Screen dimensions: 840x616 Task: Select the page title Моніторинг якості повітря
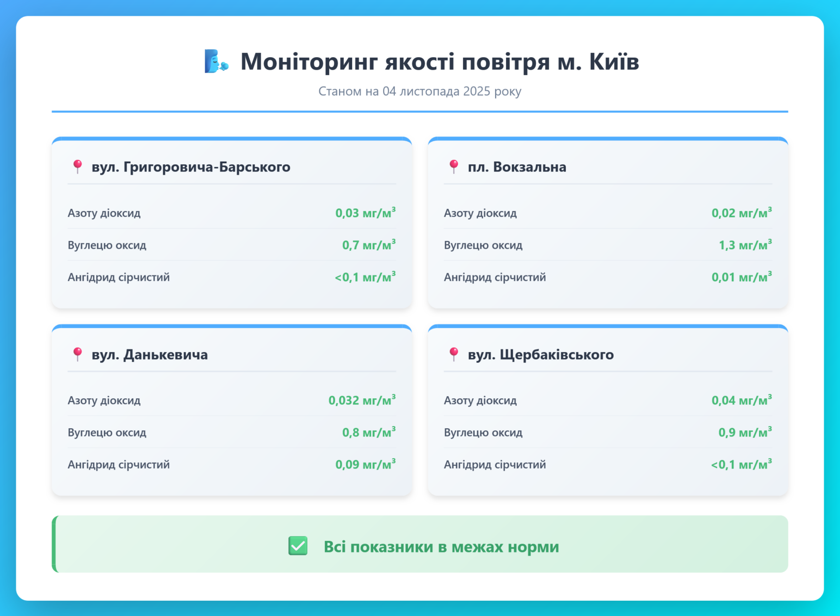click(x=439, y=61)
